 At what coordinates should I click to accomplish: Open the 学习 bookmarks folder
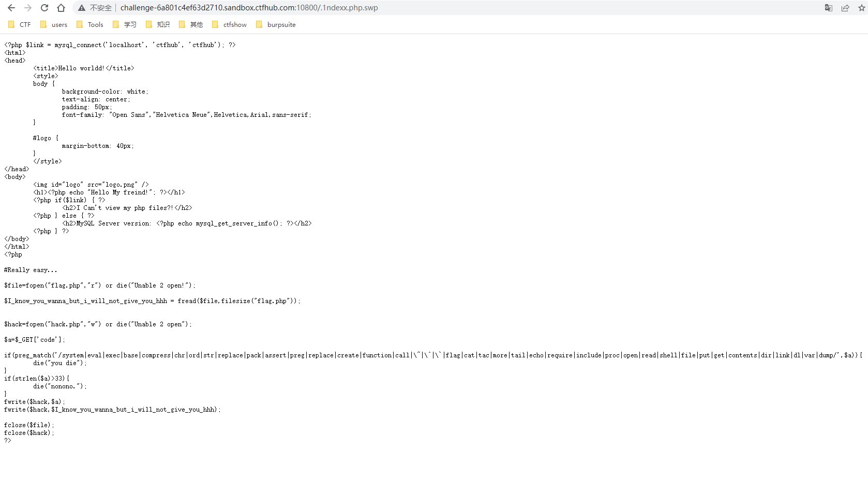pyautogui.click(x=125, y=24)
